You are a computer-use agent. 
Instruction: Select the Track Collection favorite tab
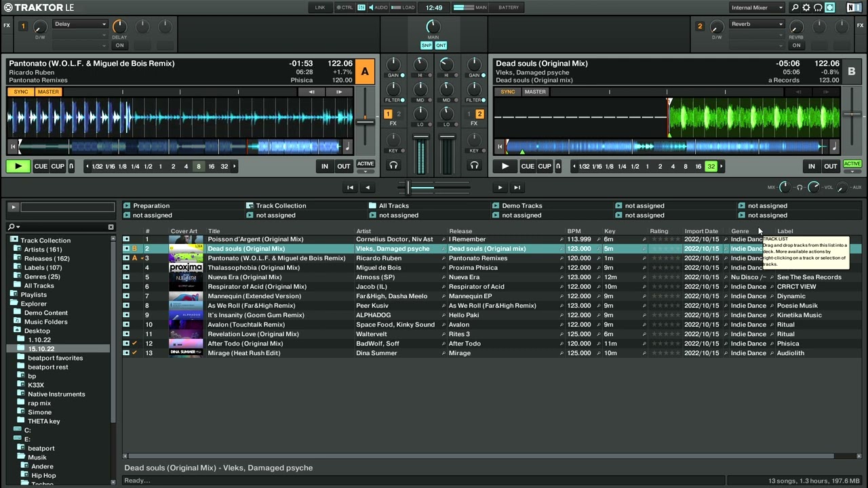click(x=281, y=205)
